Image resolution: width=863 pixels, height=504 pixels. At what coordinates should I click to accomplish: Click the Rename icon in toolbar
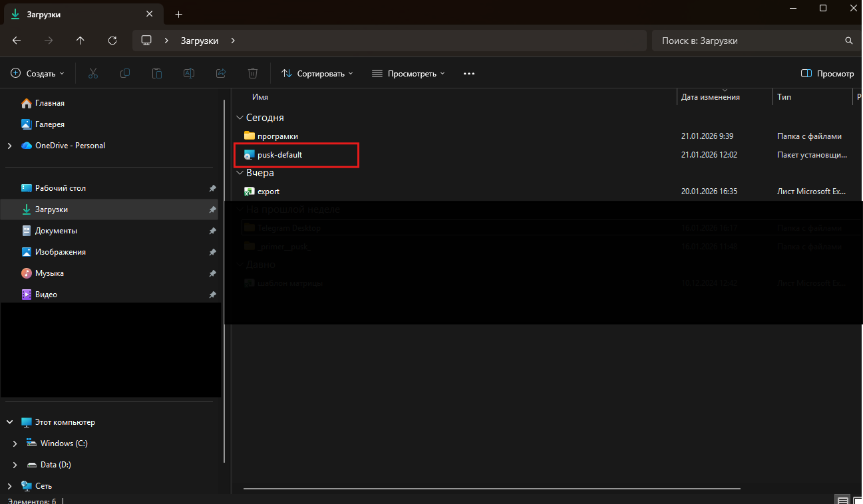coord(189,73)
